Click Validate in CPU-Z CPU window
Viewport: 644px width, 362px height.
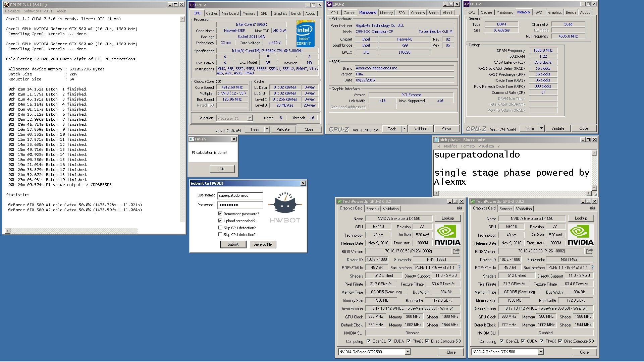[283, 129]
